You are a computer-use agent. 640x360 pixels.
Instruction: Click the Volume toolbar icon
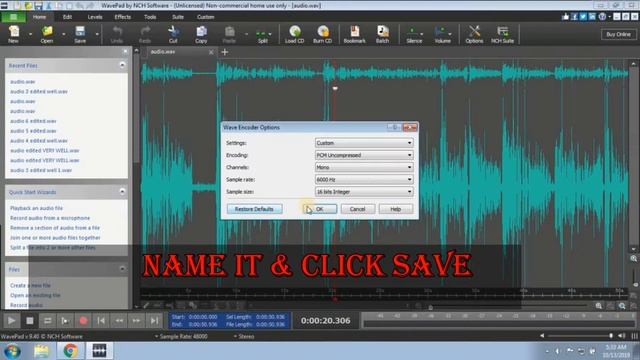pyautogui.click(x=442, y=34)
